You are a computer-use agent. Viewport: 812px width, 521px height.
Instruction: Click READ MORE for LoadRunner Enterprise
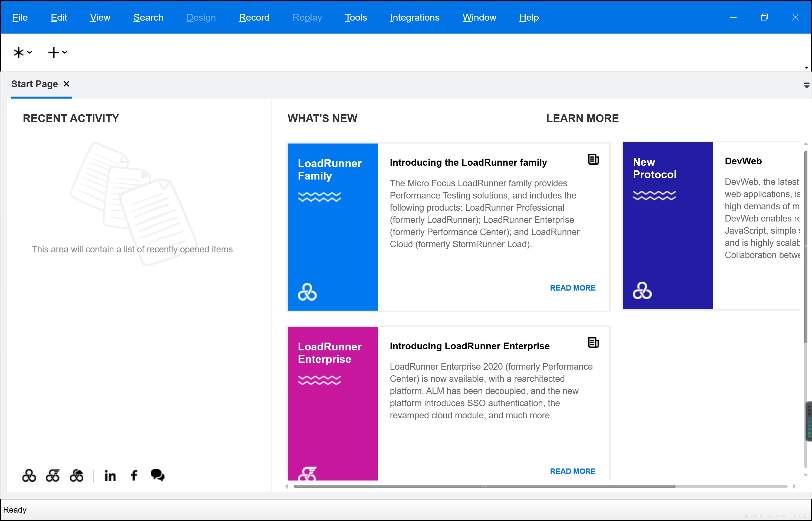[x=573, y=471]
